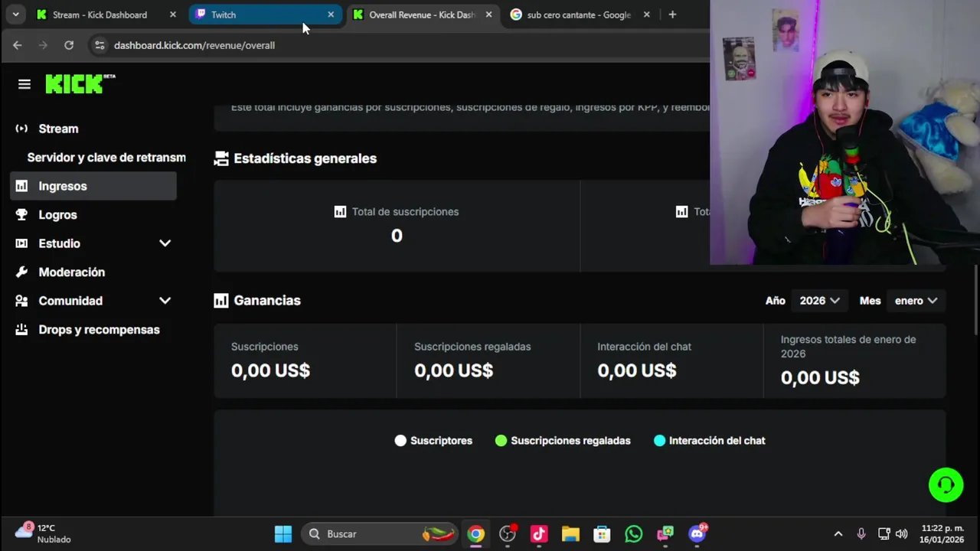Open WhatsApp from taskbar

pos(633,534)
